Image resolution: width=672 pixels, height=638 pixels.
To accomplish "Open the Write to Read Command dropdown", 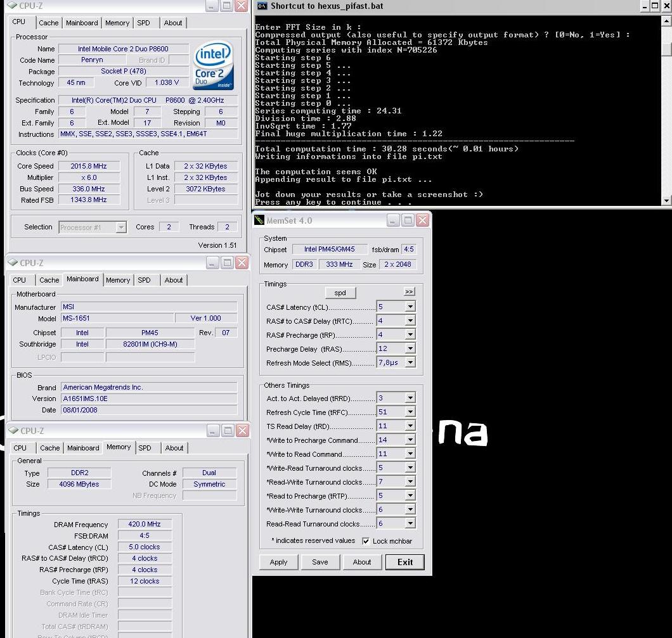I will pos(410,454).
